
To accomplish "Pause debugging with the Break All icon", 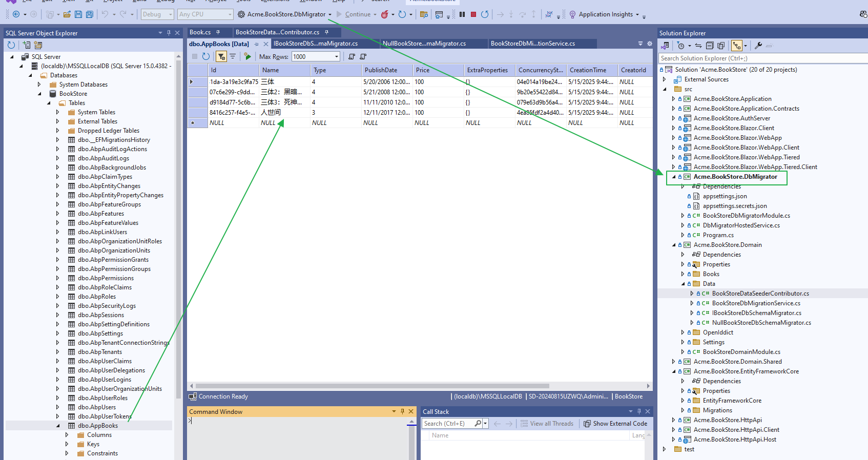I will (462, 14).
